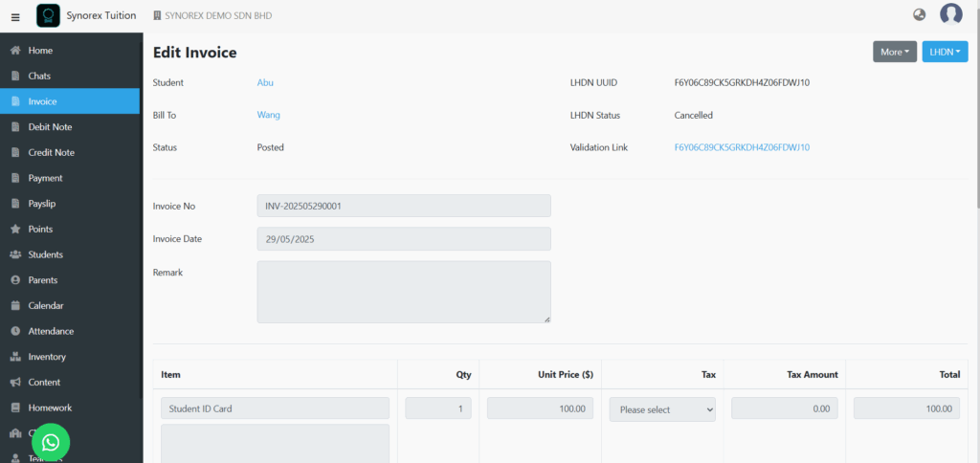Click the Posted status text
The width and height of the screenshot is (980, 463).
click(x=271, y=147)
